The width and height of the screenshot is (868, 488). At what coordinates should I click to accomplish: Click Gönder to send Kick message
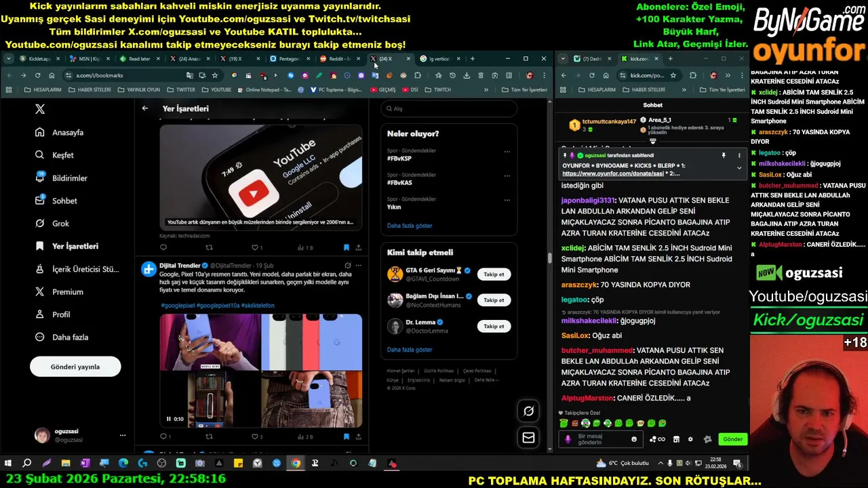click(732, 439)
